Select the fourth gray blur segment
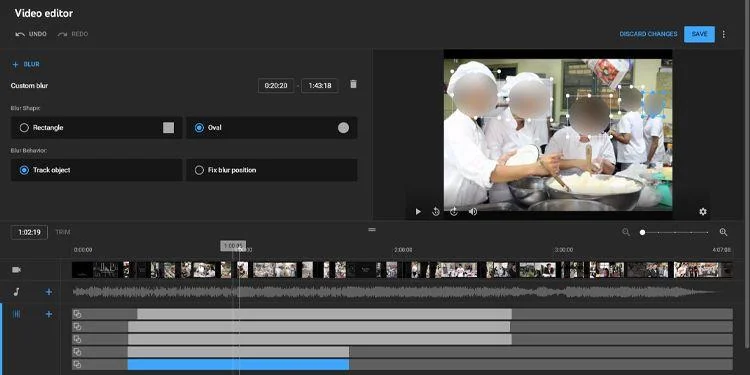The height and width of the screenshot is (375, 750). 238,352
